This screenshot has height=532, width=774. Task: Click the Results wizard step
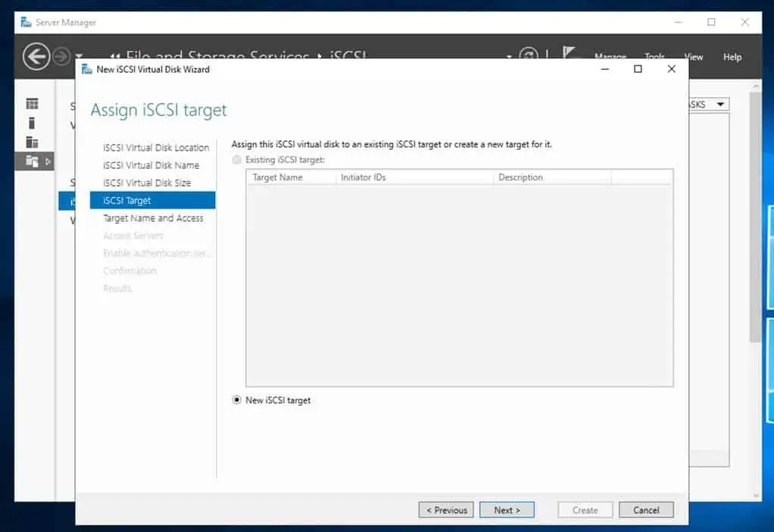click(117, 288)
